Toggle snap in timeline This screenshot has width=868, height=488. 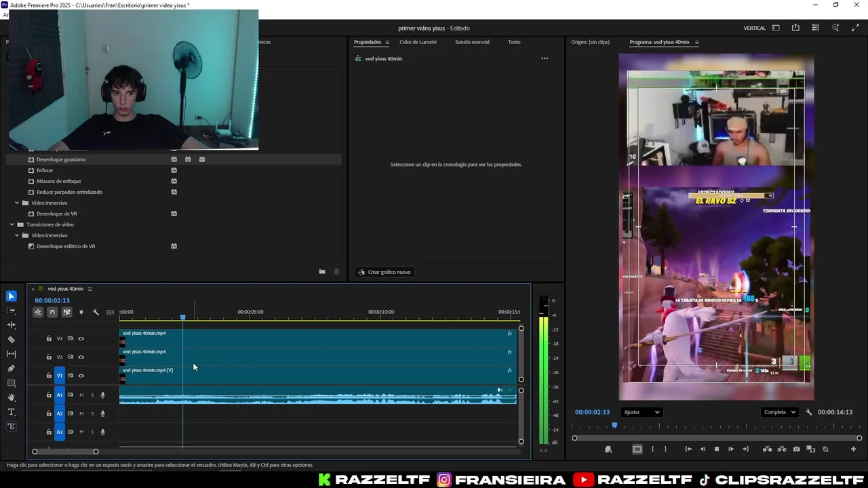click(x=52, y=312)
